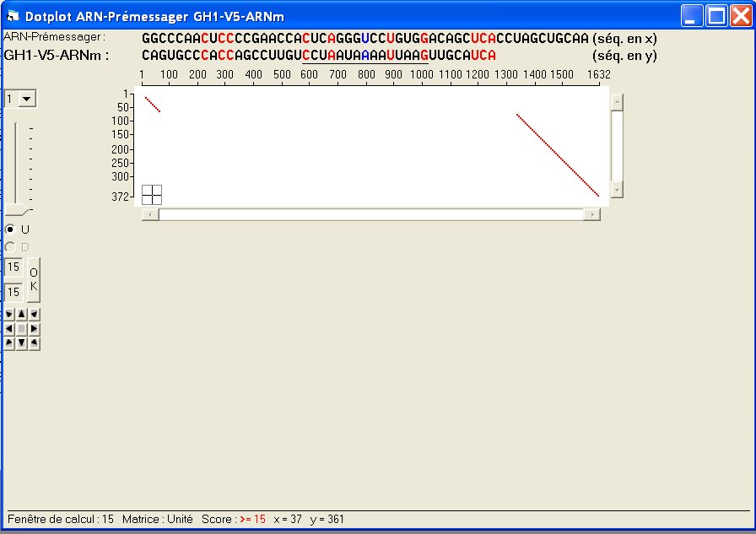
Task: Select the U radio button
Action: coord(10,229)
